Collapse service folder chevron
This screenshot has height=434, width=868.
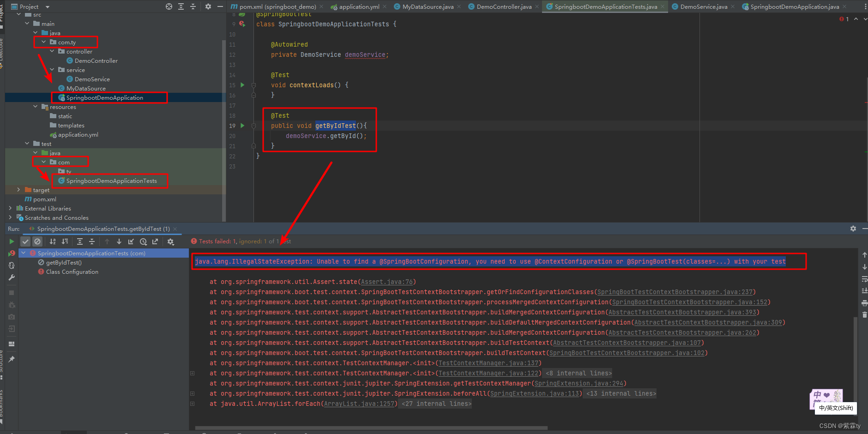[x=52, y=70]
